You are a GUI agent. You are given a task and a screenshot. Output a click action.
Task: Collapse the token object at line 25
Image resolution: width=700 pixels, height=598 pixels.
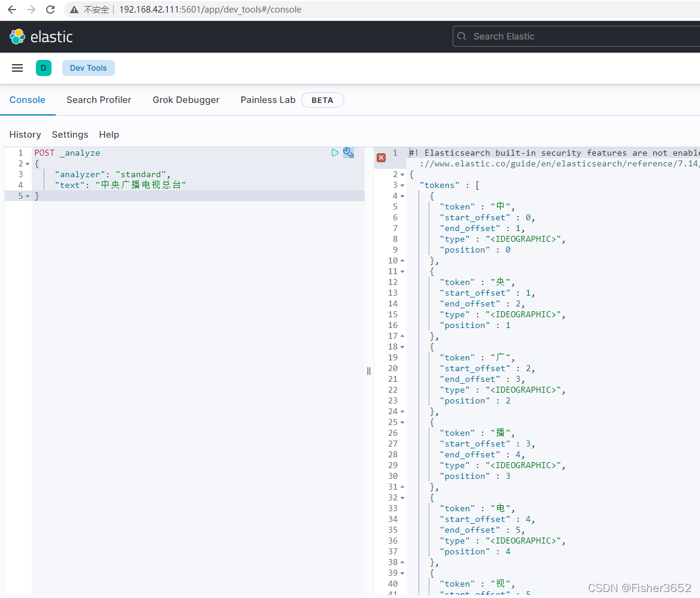[x=402, y=422]
